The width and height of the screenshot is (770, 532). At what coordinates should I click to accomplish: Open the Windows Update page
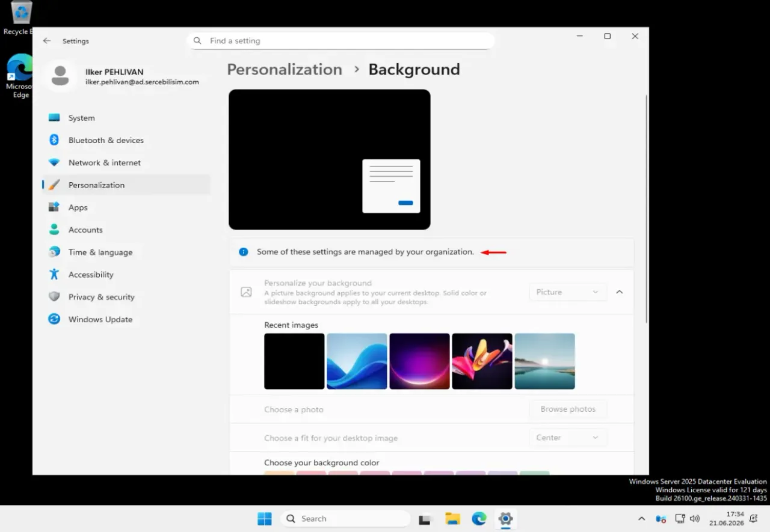[x=126, y=319]
